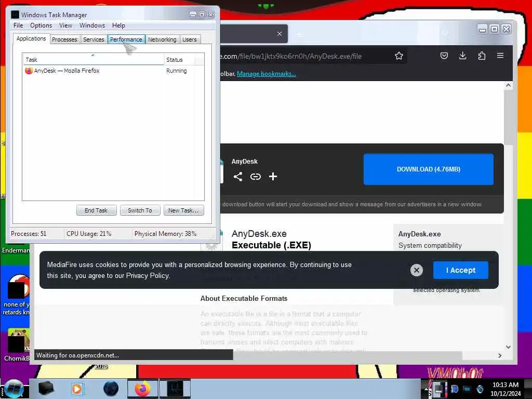Click the Physical Memory: 38% status text
The width and height of the screenshot is (532, 399).
tap(165, 234)
